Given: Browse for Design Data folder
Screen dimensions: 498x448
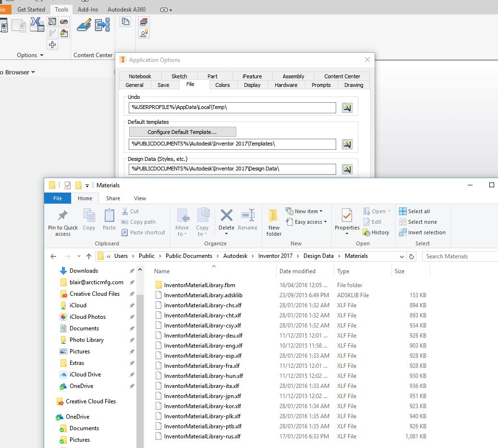Looking at the screenshot, I should 347,169.
